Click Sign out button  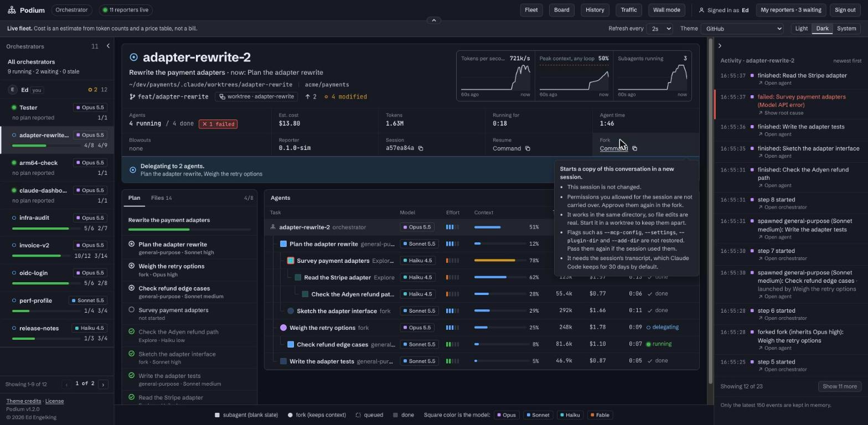(x=845, y=10)
